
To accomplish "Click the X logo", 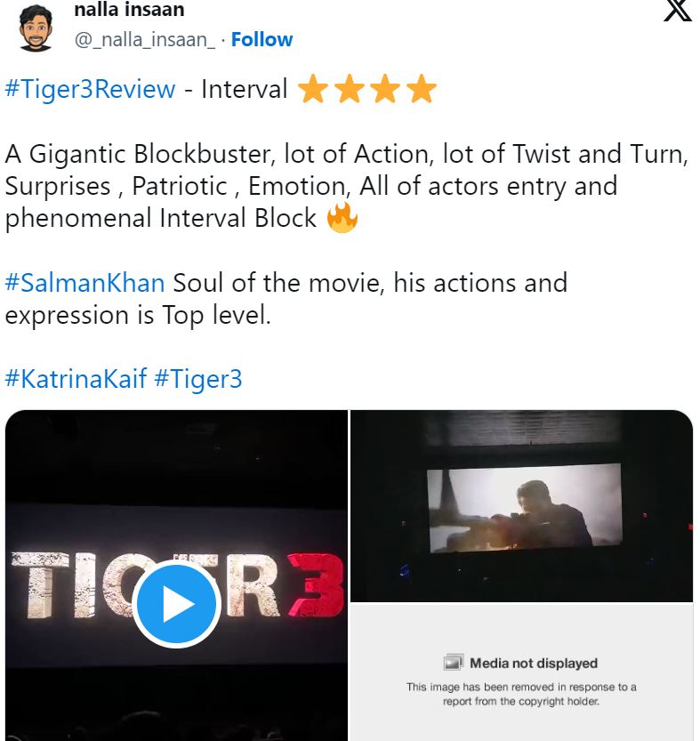I will point(677,11).
